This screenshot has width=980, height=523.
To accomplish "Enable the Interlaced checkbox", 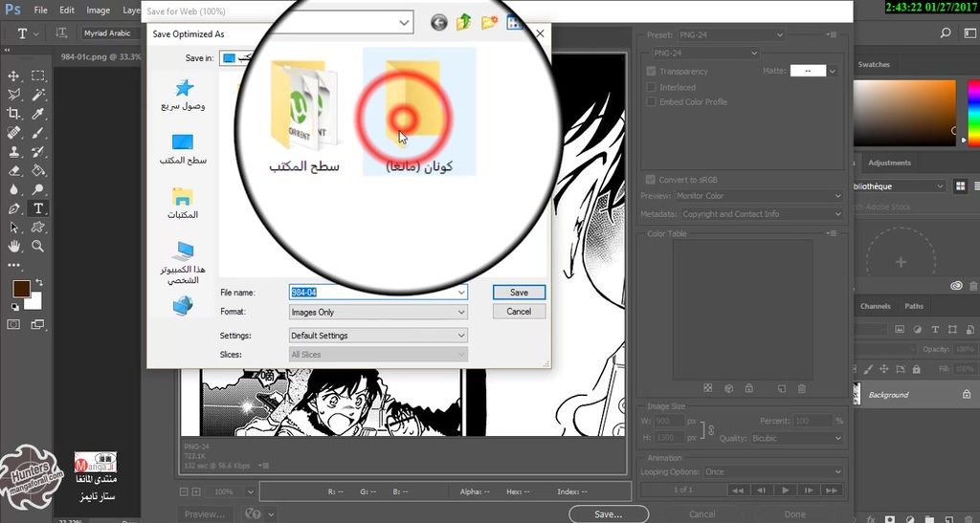I will pos(651,87).
